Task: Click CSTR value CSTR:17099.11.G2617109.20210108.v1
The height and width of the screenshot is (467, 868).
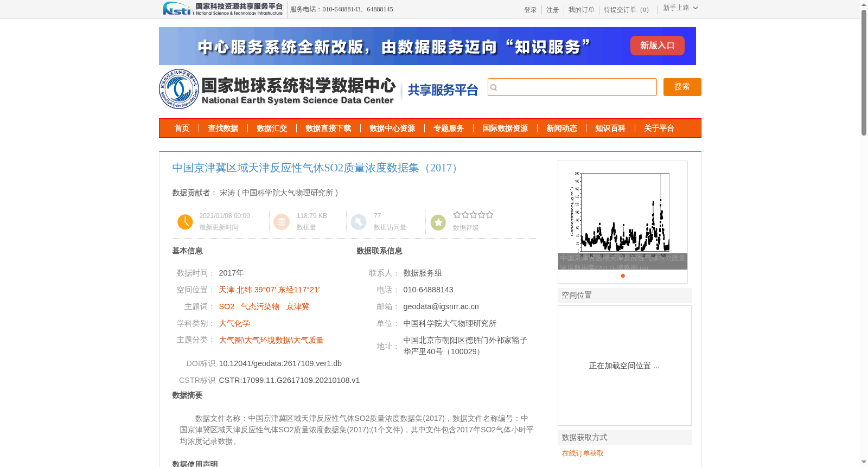Action: pyautogui.click(x=289, y=380)
